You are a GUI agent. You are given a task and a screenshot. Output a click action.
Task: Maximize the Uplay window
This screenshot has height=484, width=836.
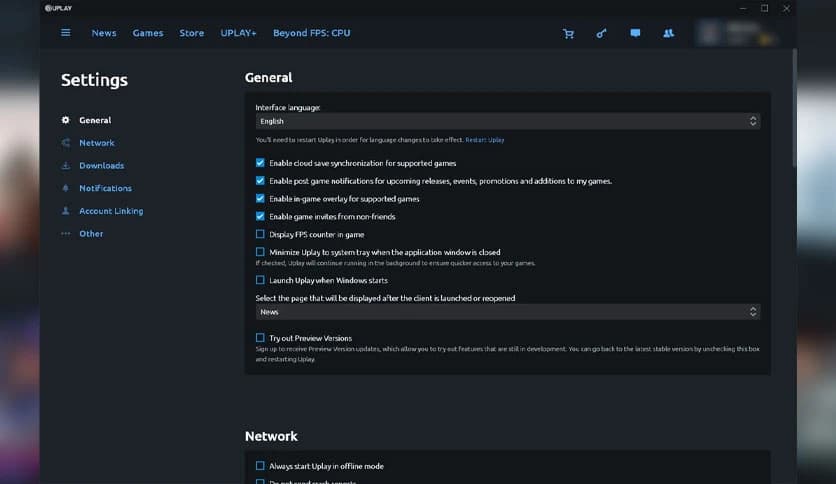click(x=765, y=8)
